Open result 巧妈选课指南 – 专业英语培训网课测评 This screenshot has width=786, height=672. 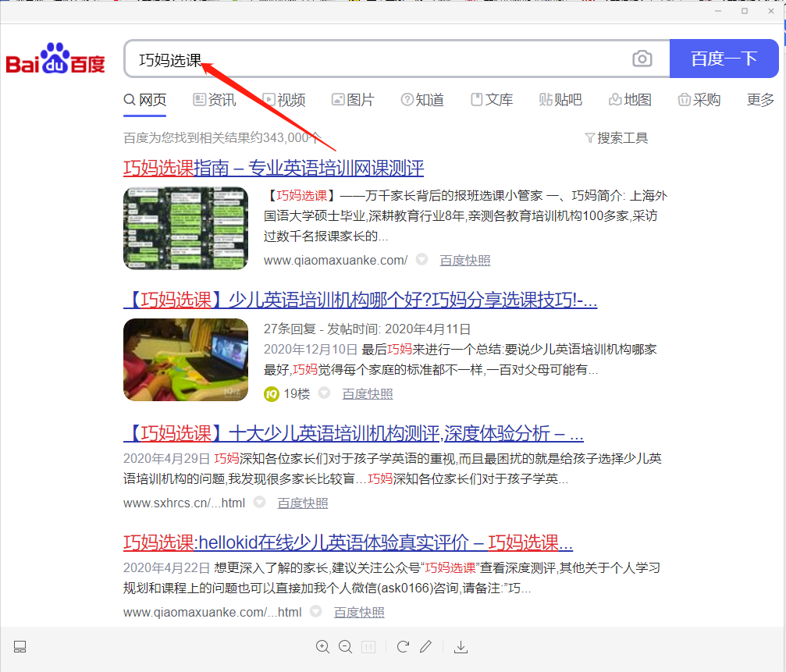274,168
